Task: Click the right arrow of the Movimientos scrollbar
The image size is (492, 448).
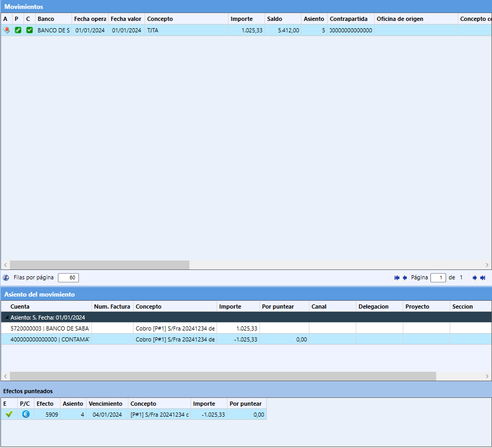Action: click(x=487, y=265)
